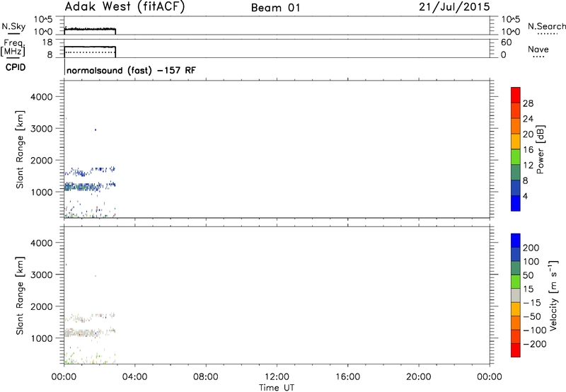Click the 'Power [dB]' color bar title

(541, 149)
